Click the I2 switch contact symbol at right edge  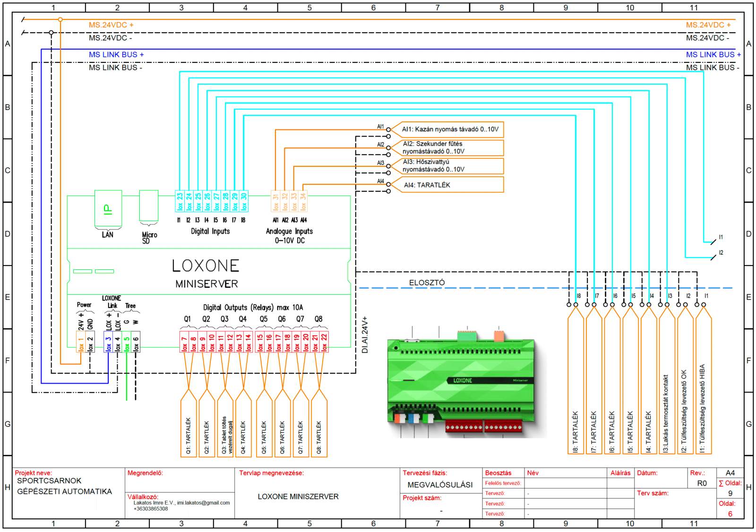point(713,257)
